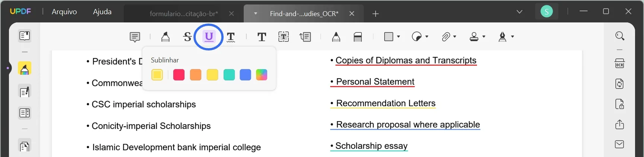644x157 pixels.
Task: Open the OCR recognition tool
Action: [x=619, y=63]
